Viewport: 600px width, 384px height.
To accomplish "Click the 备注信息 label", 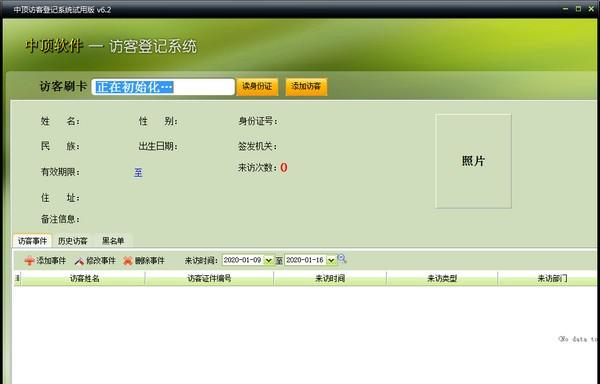I will (60, 219).
